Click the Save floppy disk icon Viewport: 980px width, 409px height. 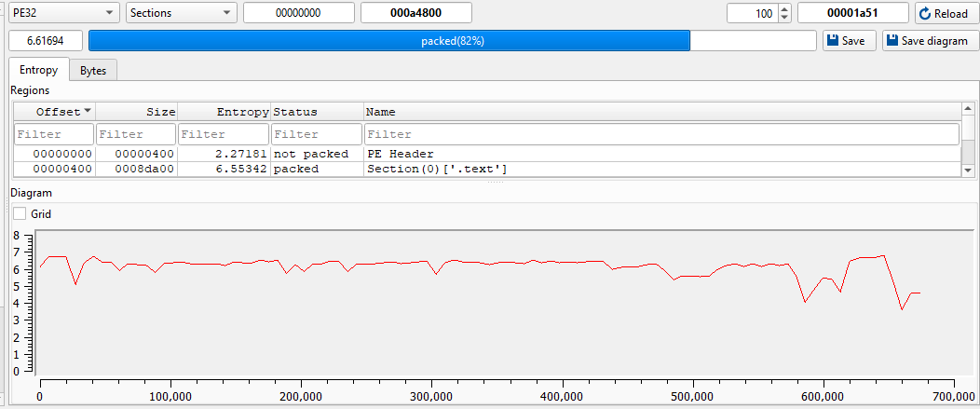[x=833, y=41]
